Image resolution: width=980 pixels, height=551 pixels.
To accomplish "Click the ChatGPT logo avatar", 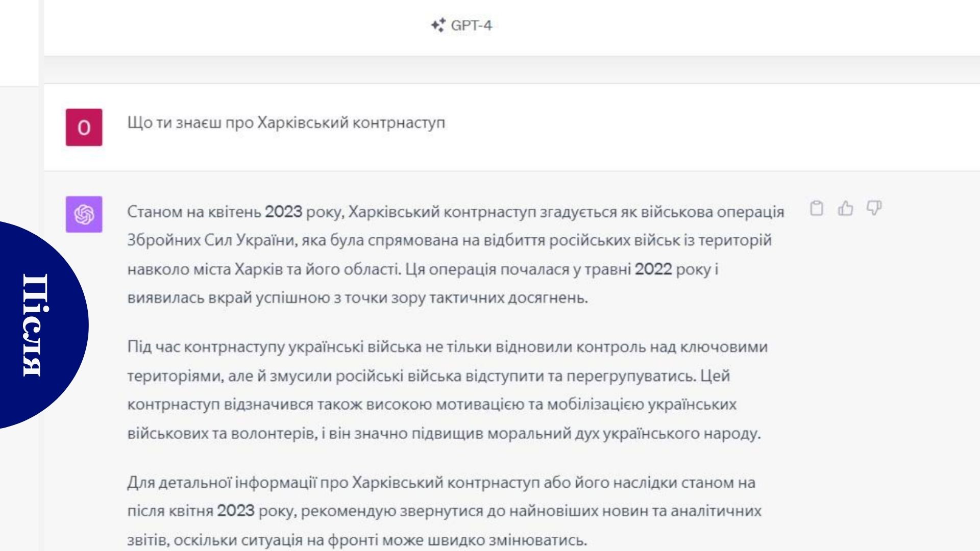I will (84, 214).
